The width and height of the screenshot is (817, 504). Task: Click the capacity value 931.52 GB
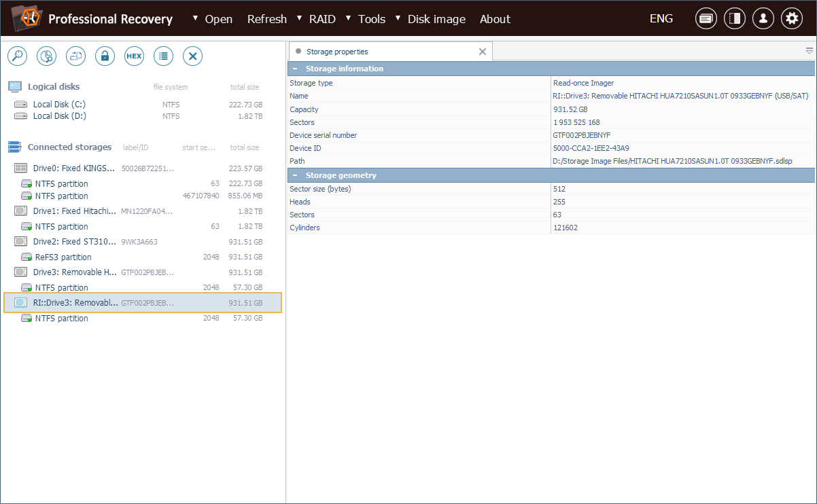(570, 109)
